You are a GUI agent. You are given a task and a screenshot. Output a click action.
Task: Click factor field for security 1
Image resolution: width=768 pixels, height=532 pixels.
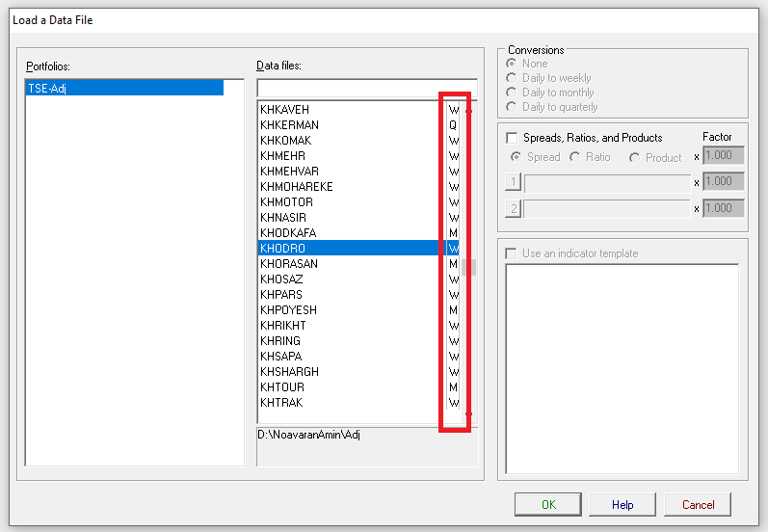[x=724, y=181]
